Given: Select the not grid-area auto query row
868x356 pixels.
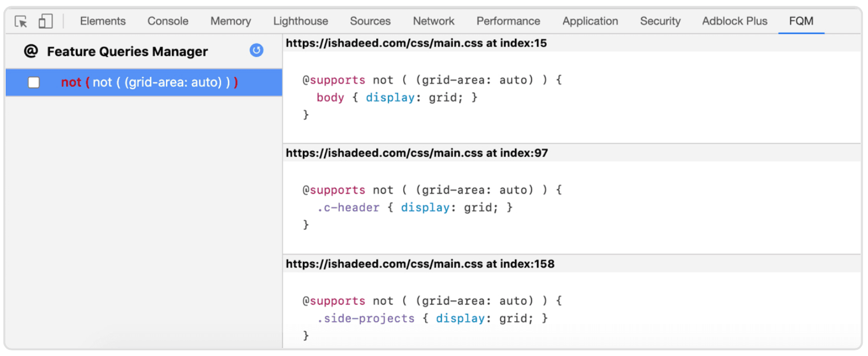Looking at the screenshot, I should [149, 82].
